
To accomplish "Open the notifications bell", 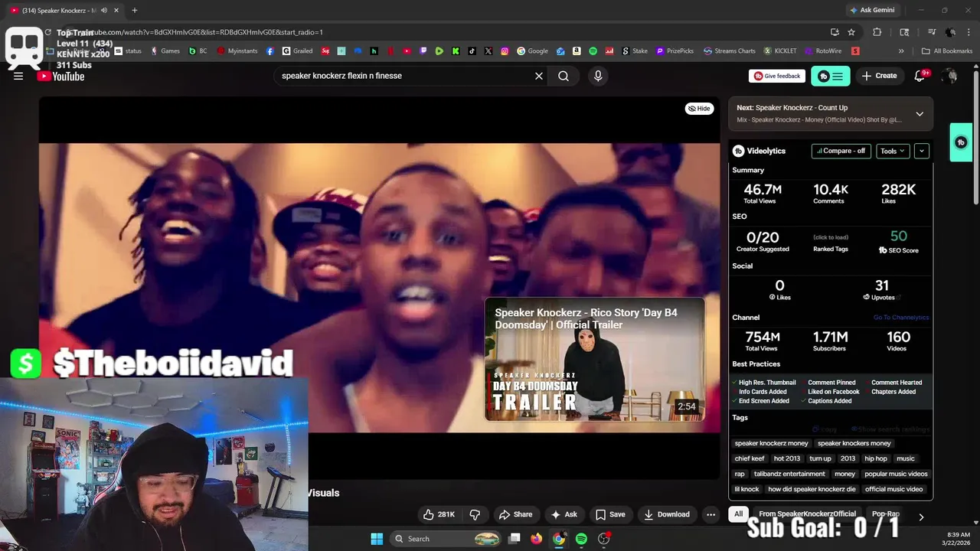I will point(920,76).
